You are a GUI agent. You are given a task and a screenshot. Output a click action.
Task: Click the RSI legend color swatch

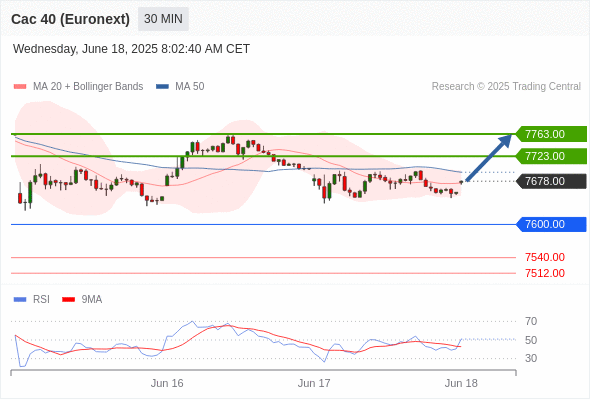coord(20,300)
